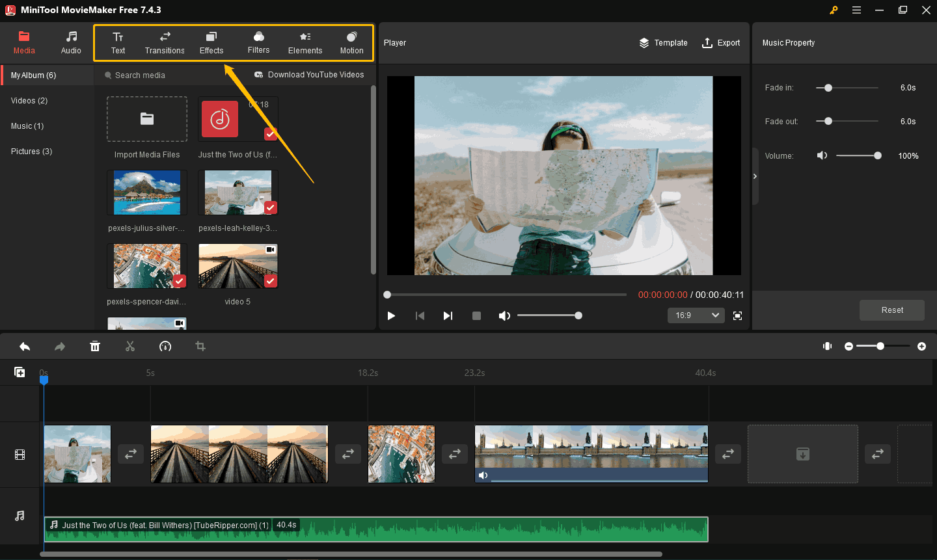Switch to the Transitions tab
Screen dimensions: 937x560
click(165, 42)
